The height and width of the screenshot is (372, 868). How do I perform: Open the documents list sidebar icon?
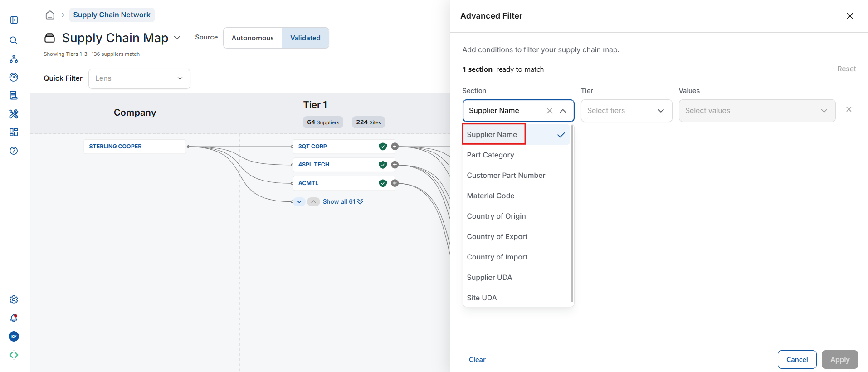14,95
